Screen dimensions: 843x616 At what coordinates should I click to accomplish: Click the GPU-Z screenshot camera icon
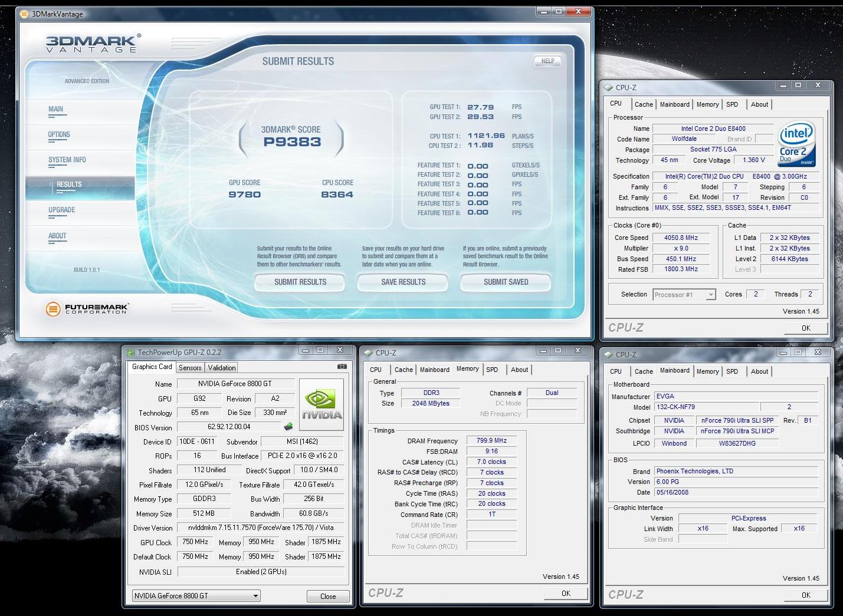[x=342, y=367]
